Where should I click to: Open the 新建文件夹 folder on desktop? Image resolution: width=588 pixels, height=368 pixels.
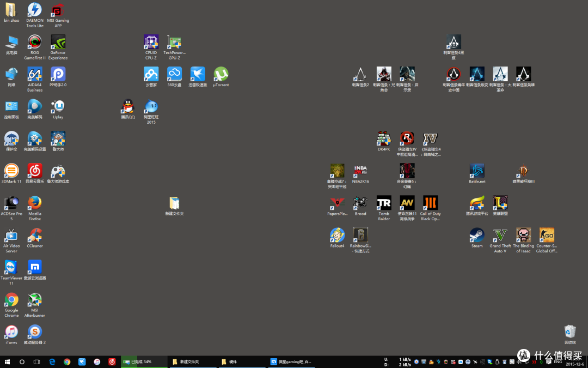174,206
